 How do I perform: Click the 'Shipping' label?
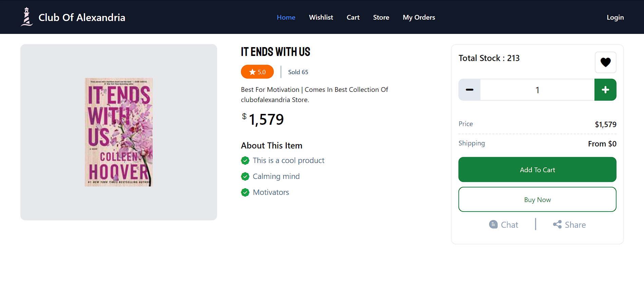click(472, 143)
